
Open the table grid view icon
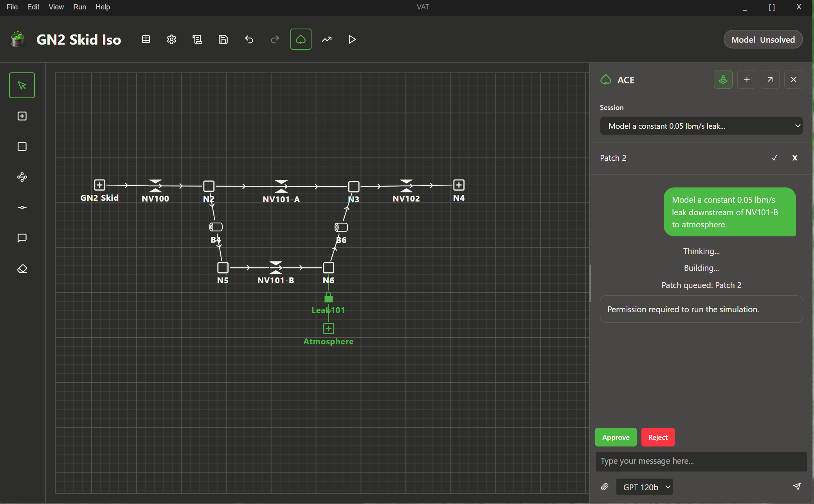146,39
